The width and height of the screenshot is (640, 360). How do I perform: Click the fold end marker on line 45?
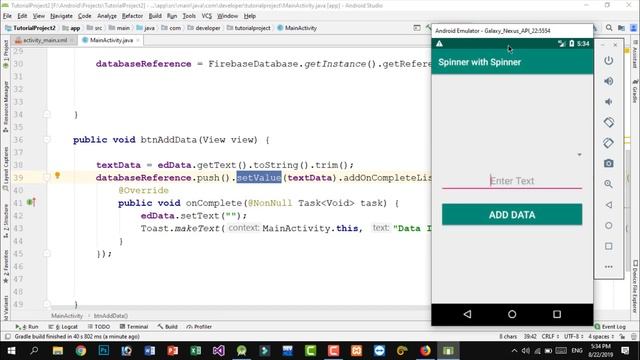(x=47, y=253)
